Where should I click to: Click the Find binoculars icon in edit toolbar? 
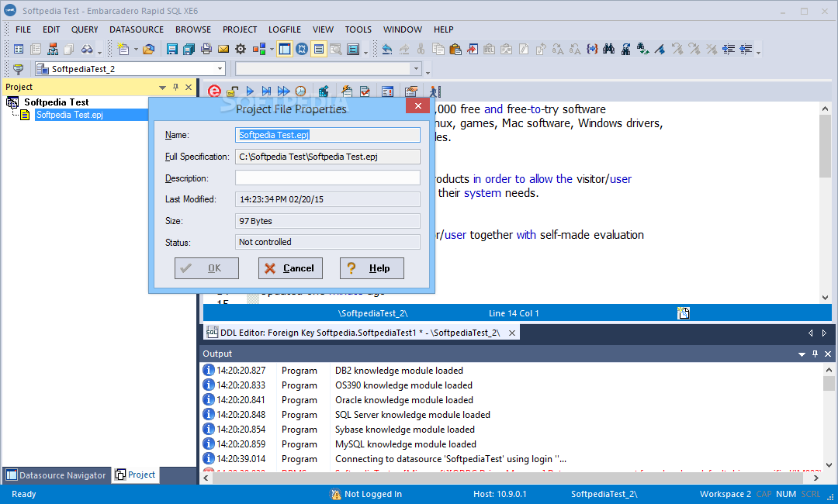pyautogui.click(x=609, y=50)
